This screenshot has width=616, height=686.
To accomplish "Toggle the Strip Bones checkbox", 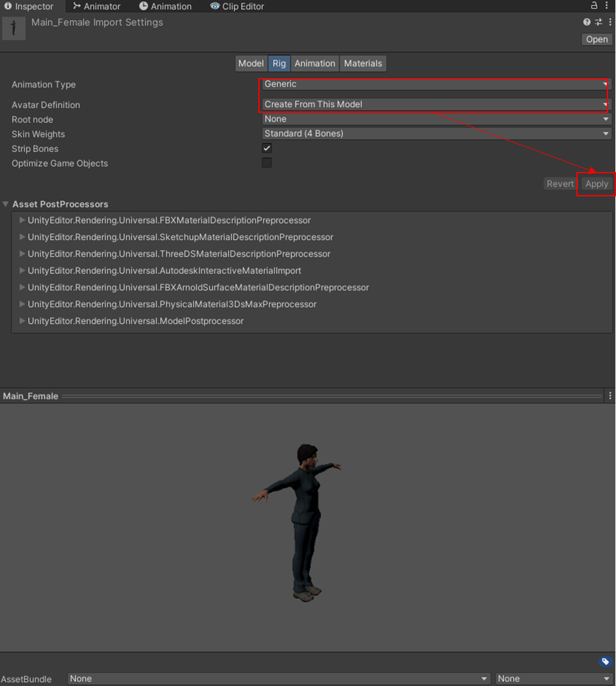I will point(267,148).
